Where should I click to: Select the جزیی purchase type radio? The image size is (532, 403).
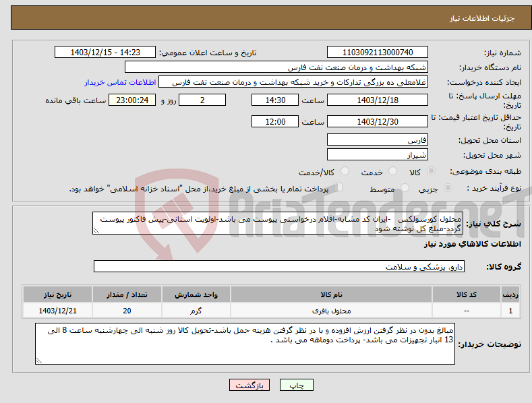(448, 187)
